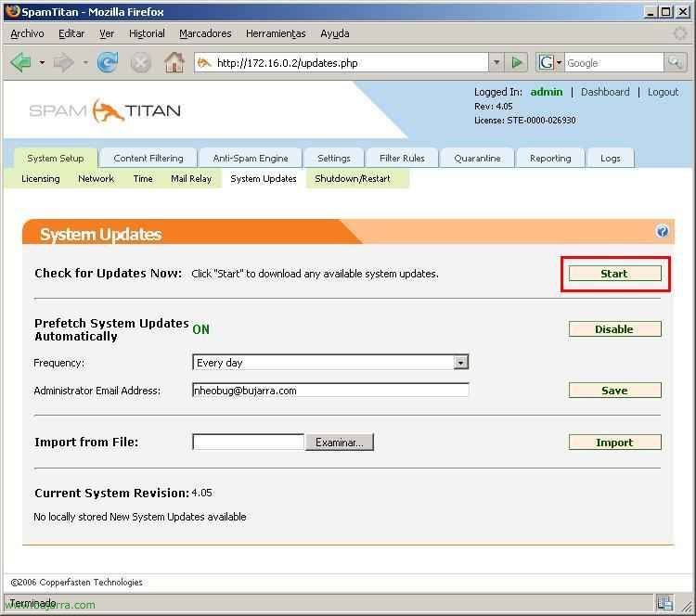Select the System Updates sub-tab
Viewport: 696px width, 616px height.
click(264, 178)
